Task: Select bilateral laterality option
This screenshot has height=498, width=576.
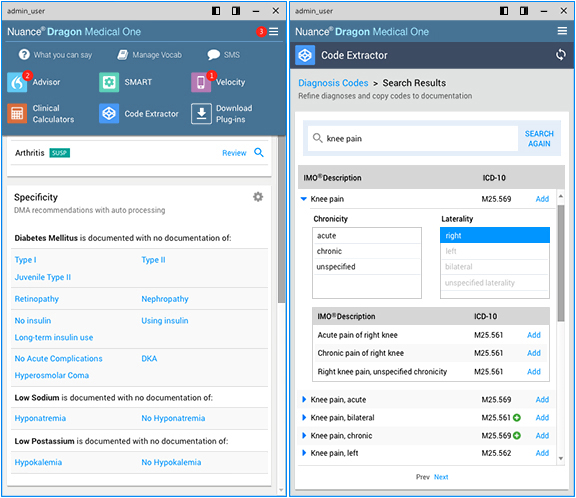Action: tap(495, 267)
